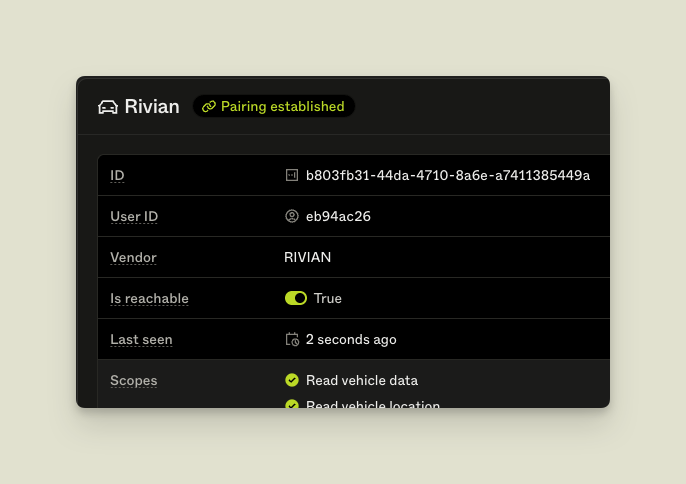The height and width of the screenshot is (484, 686).
Task: Toggle the Is reachable switch
Action: pyautogui.click(x=296, y=298)
